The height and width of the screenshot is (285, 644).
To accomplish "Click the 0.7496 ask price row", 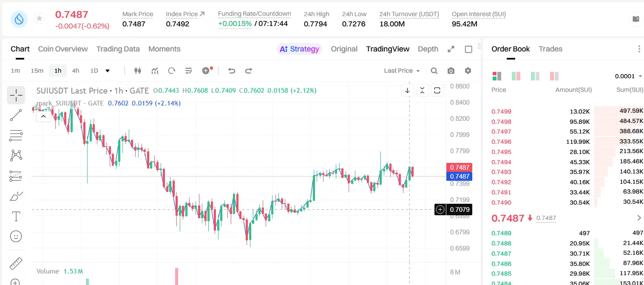I will coord(567,142).
